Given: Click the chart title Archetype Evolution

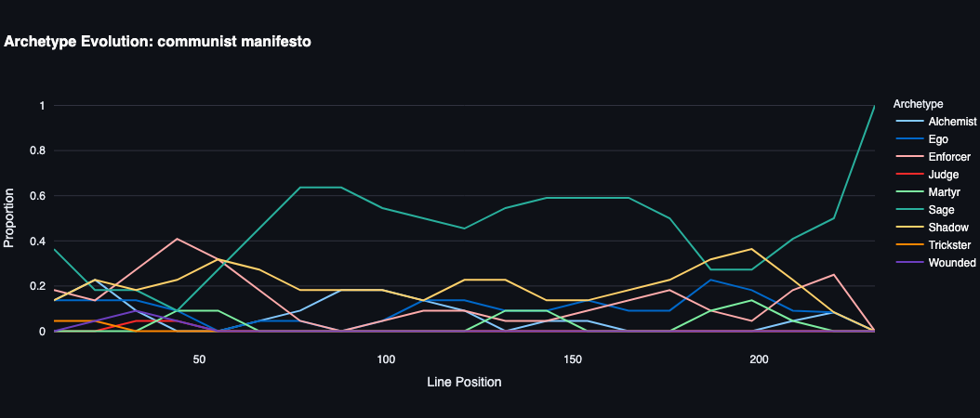Looking at the screenshot, I should pos(157,42).
